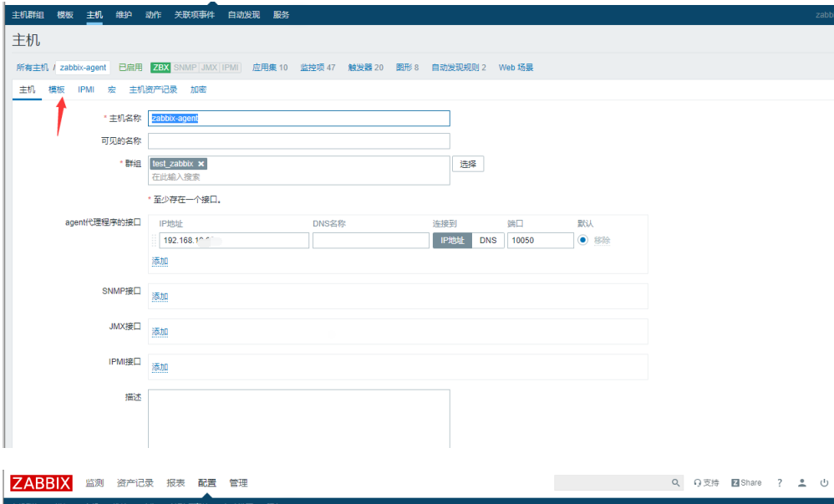Open the 自动发现 menu item
834x504 pixels.
pyautogui.click(x=244, y=15)
